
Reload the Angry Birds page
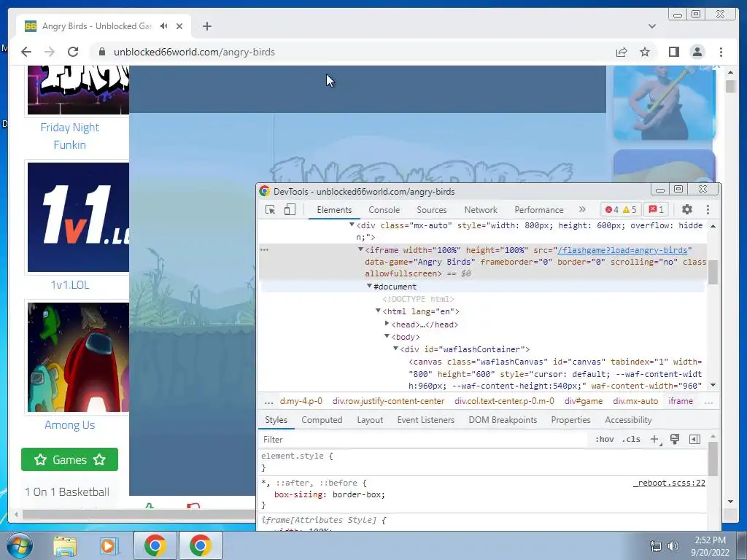tap(73, 52)
